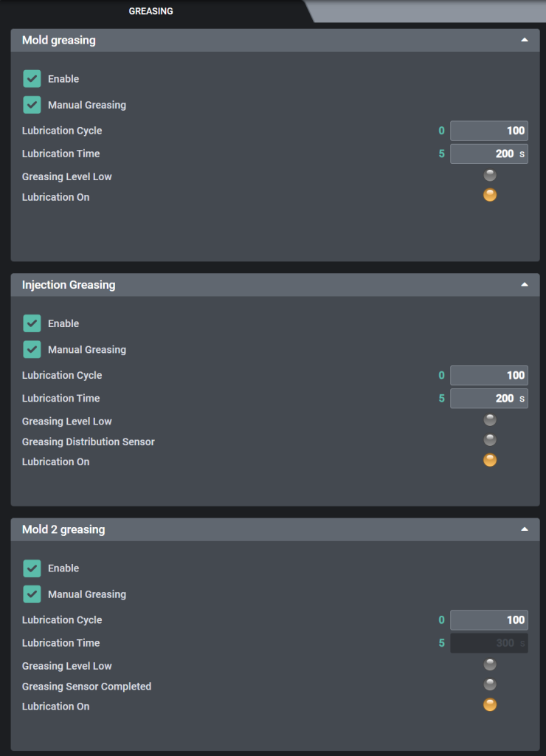The height and width of the screenshot is (756, 546).
Task: Click Mold 2 greasing Lubrication Cycle field
Action: pos(488,620)
